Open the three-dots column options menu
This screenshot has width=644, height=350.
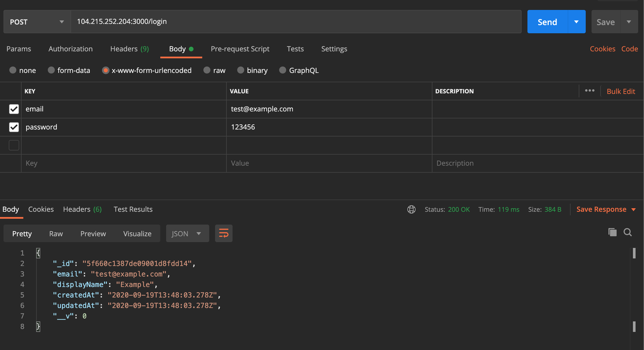(x=589, y=91)
